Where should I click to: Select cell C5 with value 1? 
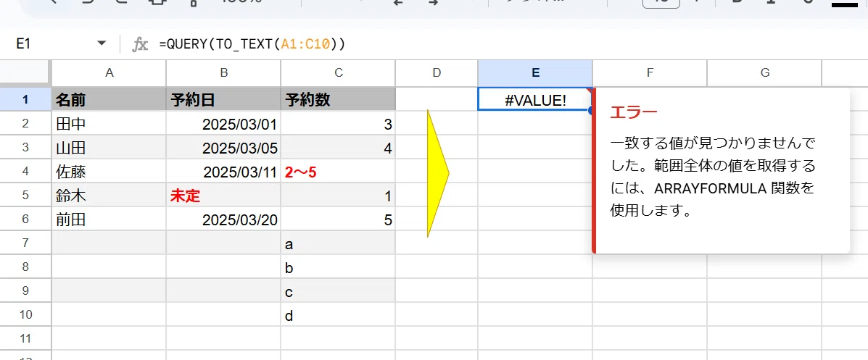pos(338,196)
